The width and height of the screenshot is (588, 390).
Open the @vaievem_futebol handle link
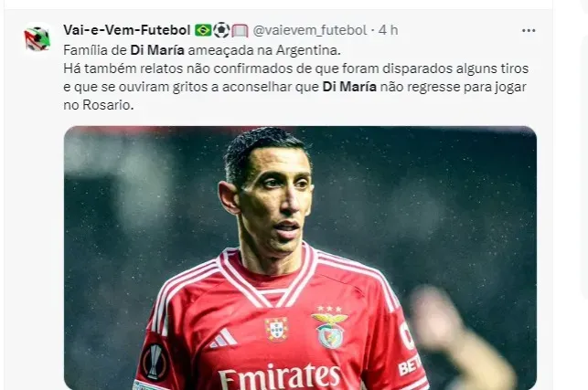(x=310, y=30)
